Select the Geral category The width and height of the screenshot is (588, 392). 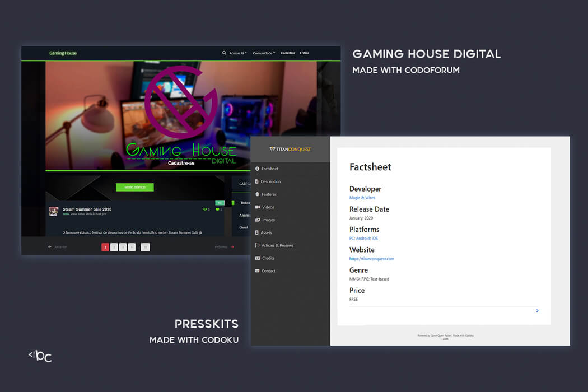click(x=244, y=227)
